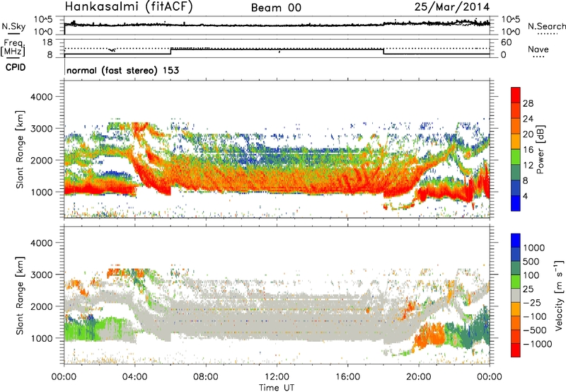Click the velocity colorbar value '500'
This screenshot has width=566, height=392.
tap(531, 261)
